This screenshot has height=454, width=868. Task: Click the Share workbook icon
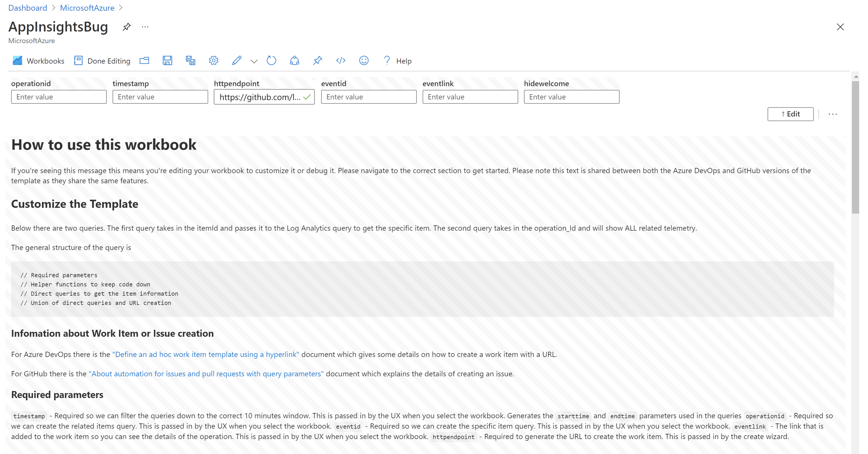[294, 61]
